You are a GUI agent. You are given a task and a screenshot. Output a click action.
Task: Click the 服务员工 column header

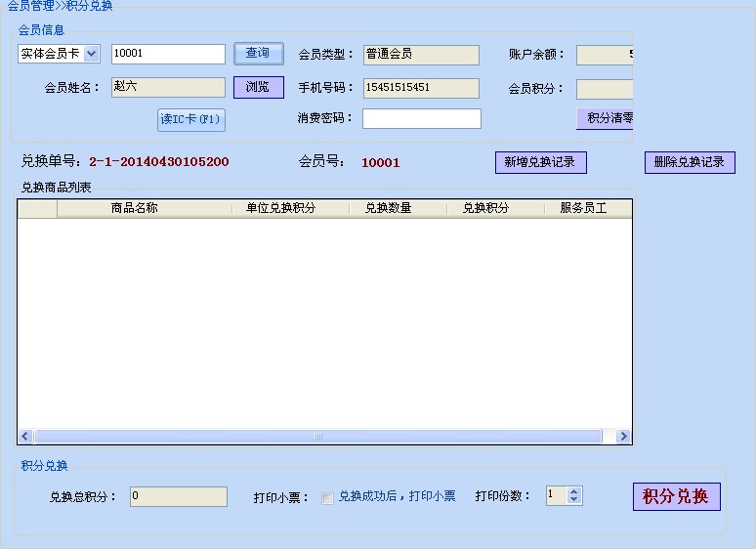tap(588, 208)
